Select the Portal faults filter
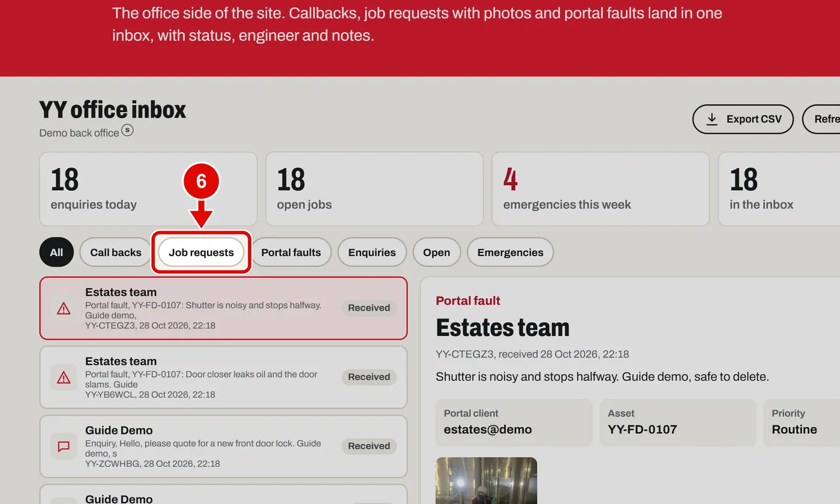Screen dimensions: 840x504 pyautogui.click(x=291, y=252)
